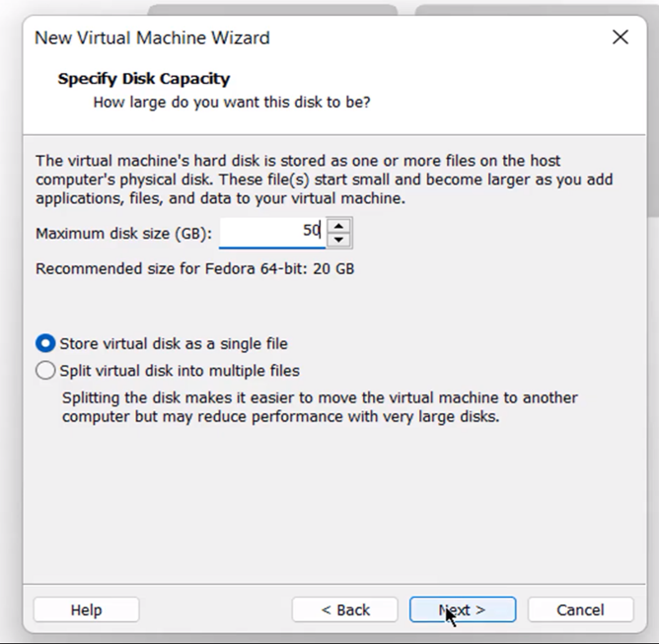Proceed by pressing Next
The image size is (659, 644).
[462, 609]
